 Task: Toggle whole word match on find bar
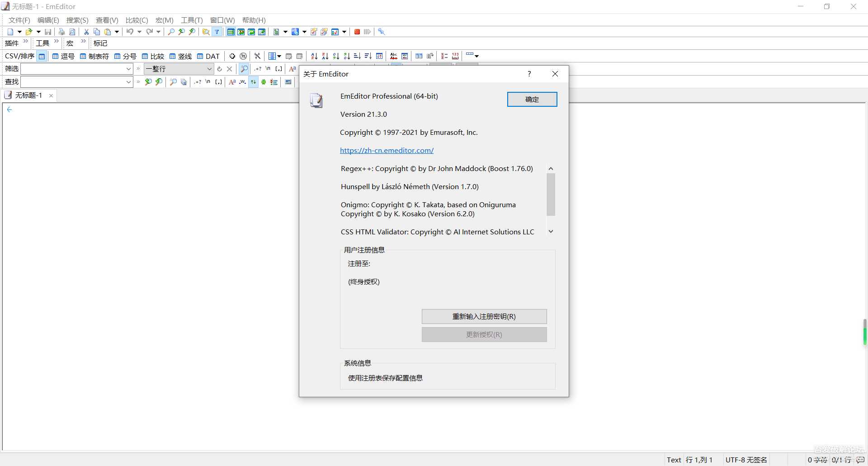click(x=243, y=82)
